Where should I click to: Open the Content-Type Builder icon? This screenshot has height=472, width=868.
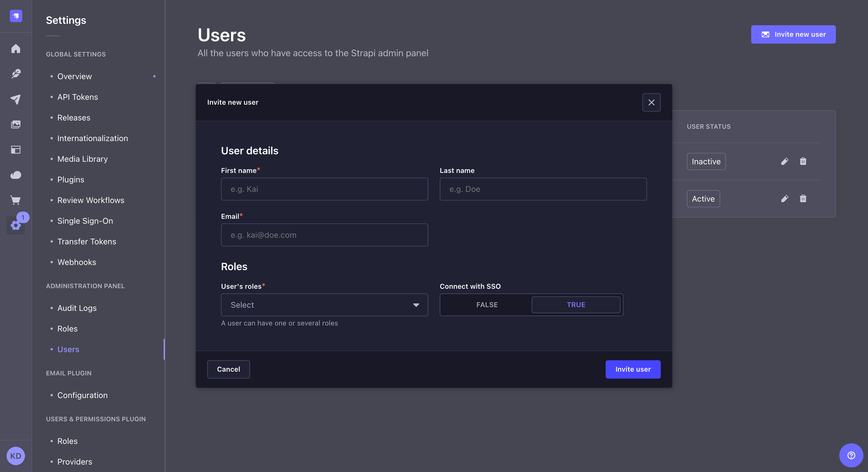[15, 150]
